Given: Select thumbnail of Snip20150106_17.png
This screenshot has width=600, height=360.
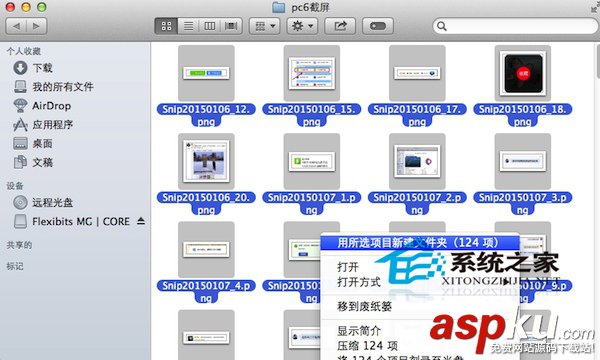Looking at the screenshot, I should pos(417,73).
